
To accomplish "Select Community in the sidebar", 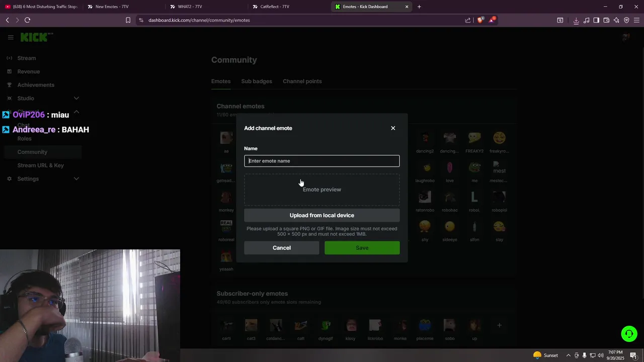I will pos(43,152).
